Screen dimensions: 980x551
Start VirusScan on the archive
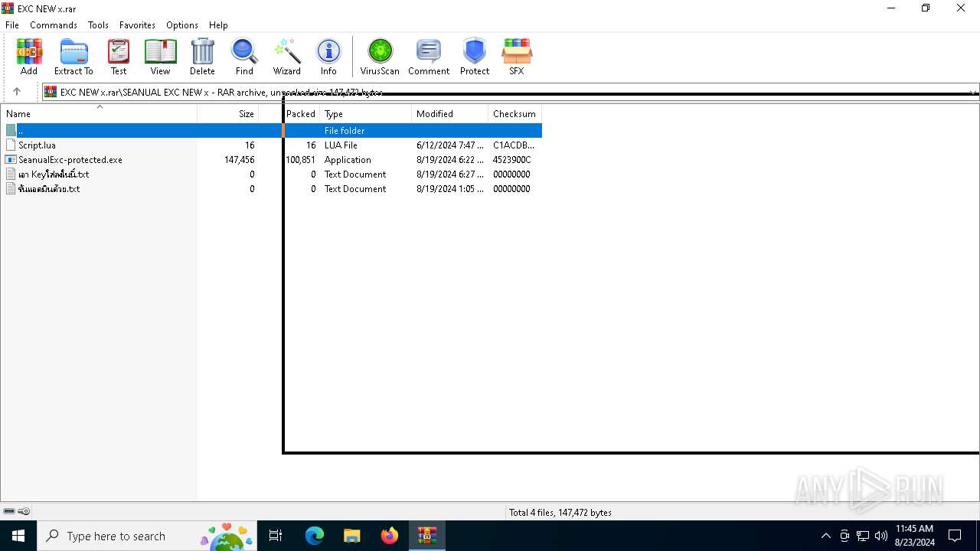380,57
